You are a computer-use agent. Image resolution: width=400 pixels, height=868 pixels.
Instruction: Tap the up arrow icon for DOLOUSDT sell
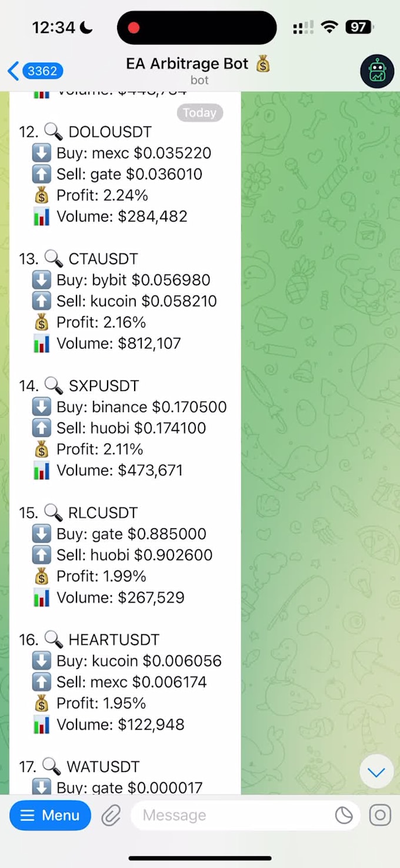click(x=41, y=174)
